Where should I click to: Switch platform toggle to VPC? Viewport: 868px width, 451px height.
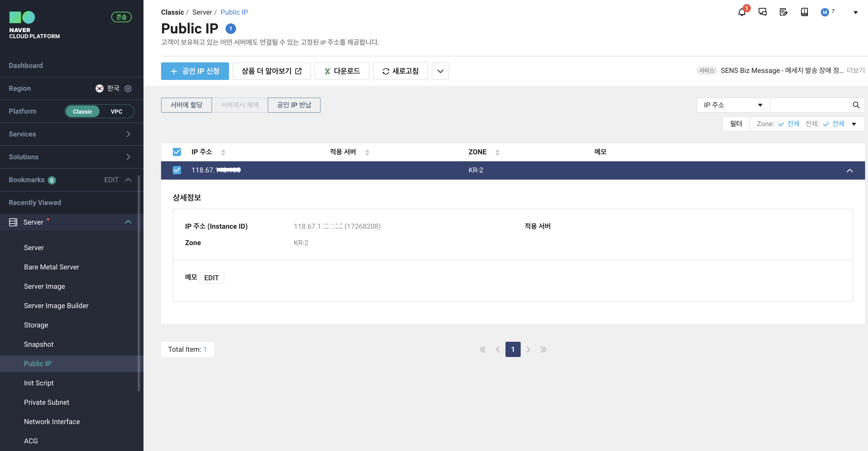tap(116, 112)
